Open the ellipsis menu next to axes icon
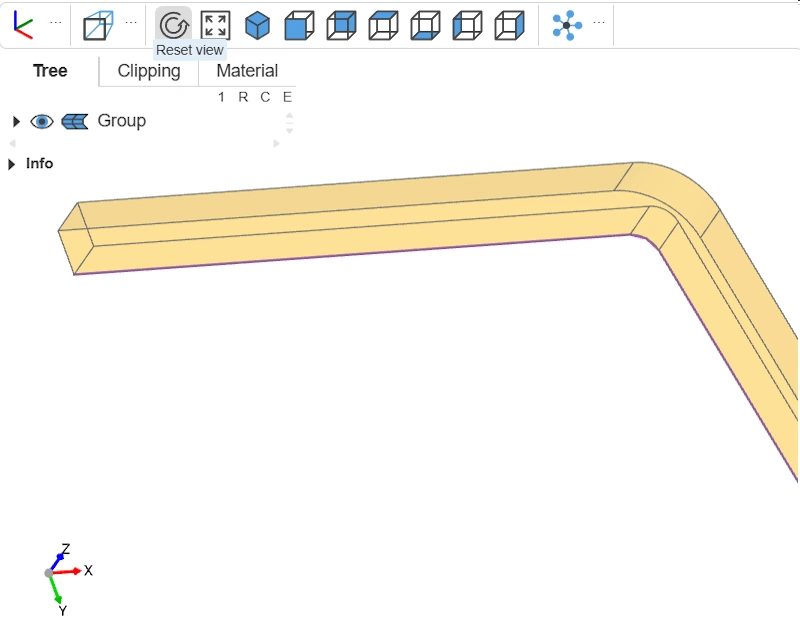Viewport: 800px width, 620px height. click(55, 22)
